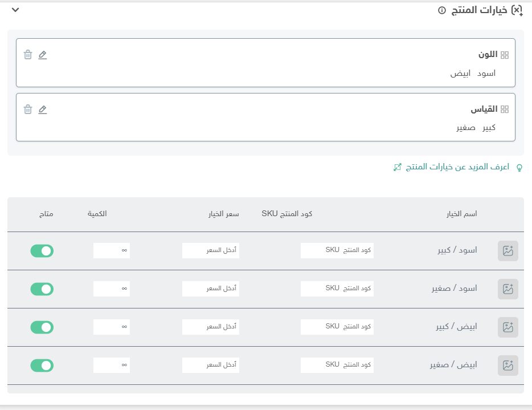The image size is (532, 410).
Task: Click the اسود value in اللون option
Action: pos(486,74)
